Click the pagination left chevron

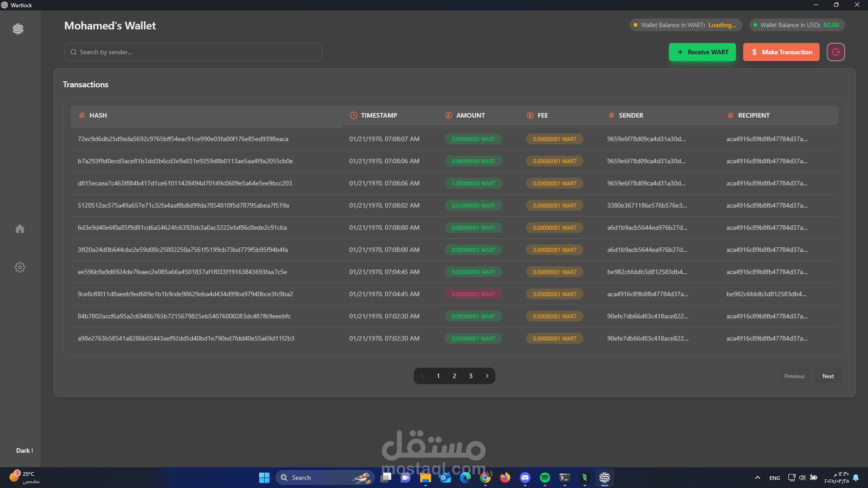(422, 376)
